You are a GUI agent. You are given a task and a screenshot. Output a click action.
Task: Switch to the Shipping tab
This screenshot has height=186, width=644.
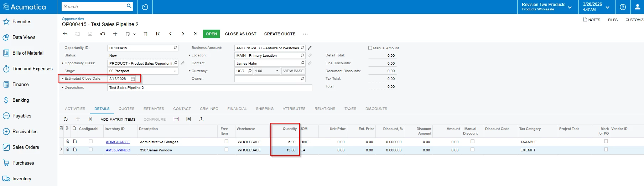click(x=265, y=109)
